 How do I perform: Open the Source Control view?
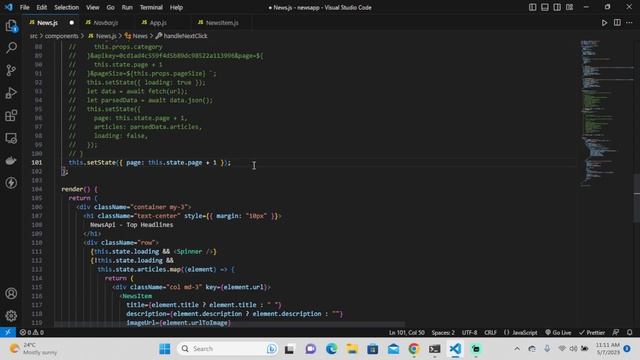(11, 70)
